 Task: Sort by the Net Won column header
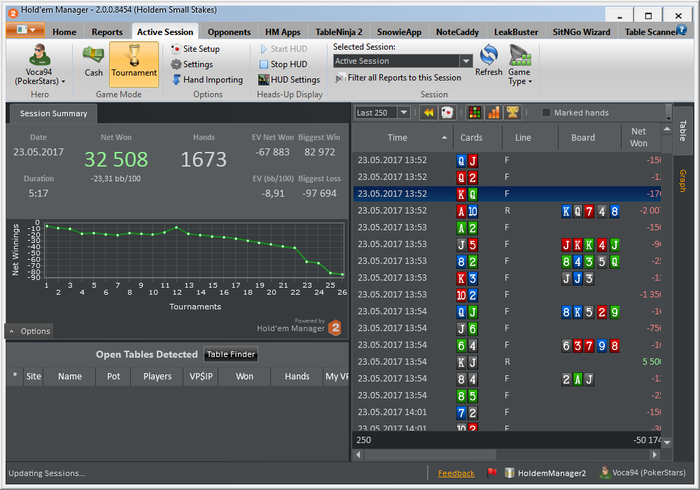(639, 137)
